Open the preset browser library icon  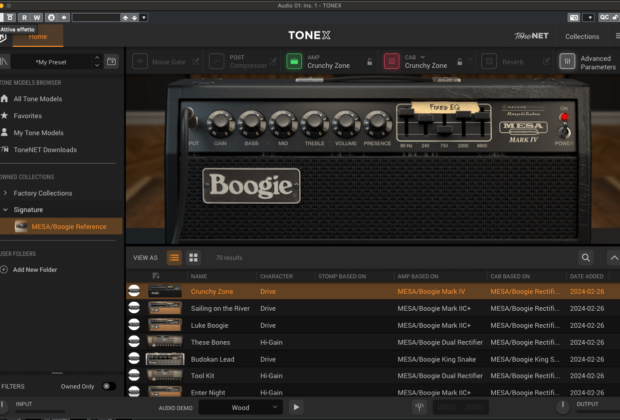[4, 61]
